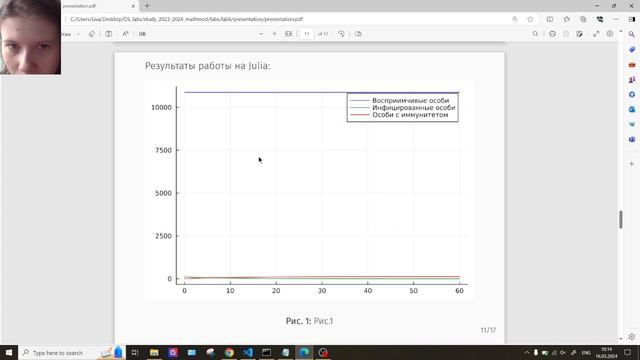Open Visual Studio Code from taskbar
The image size is (640, 360).
pyautogui.click(x=248, y=352)
